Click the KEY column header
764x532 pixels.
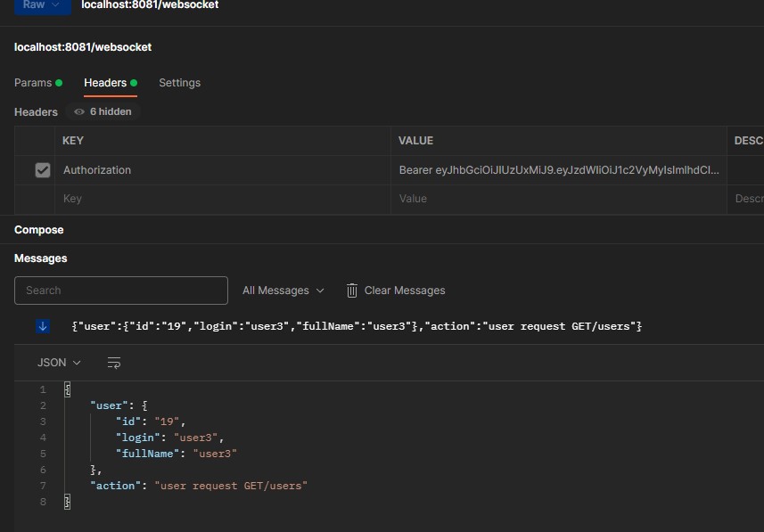[72, 141]
